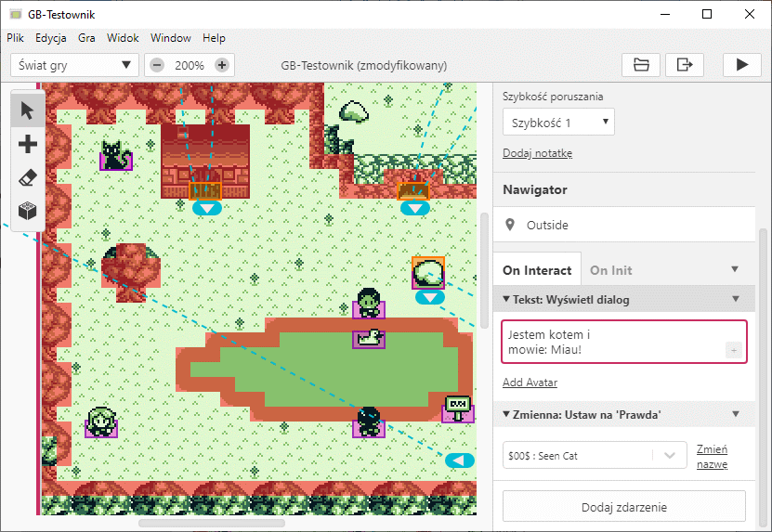Select the signpost actor near pond
The image size is (772, 532).
coord(458,409)
